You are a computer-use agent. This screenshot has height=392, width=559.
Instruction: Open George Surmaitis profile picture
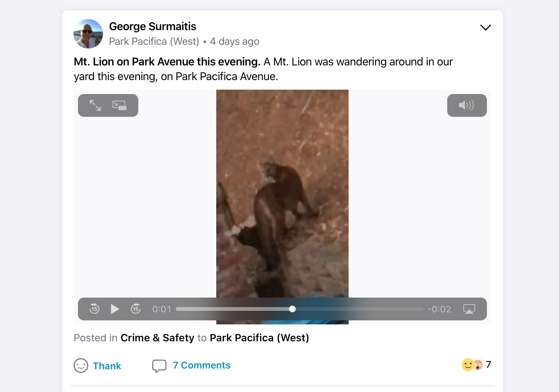click(x=88, y=34)
